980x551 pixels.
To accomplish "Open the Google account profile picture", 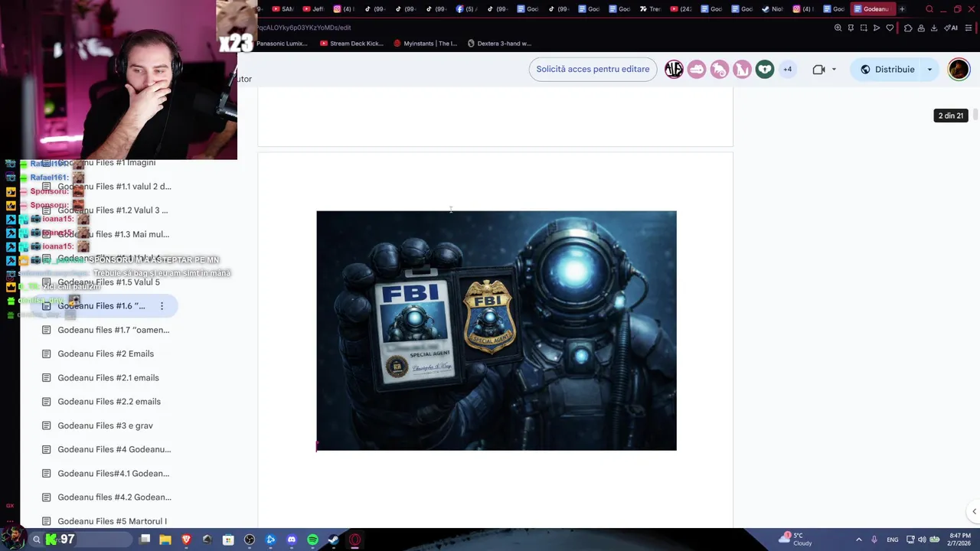I will 959,69.
